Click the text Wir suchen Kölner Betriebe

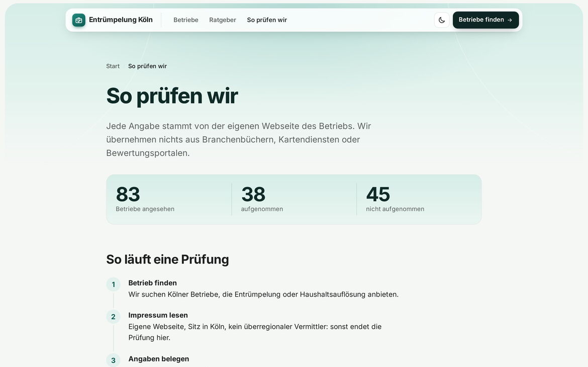[x=263, y=295]
